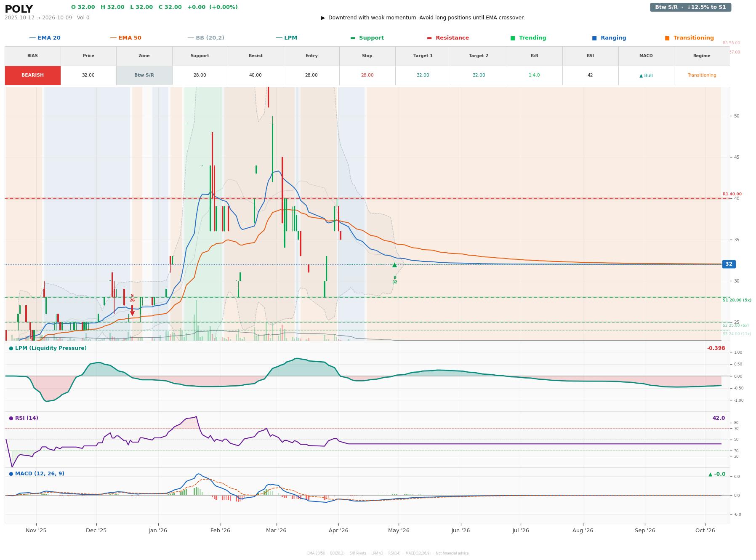Click the RSI (14) panel title

coord(24,418)
